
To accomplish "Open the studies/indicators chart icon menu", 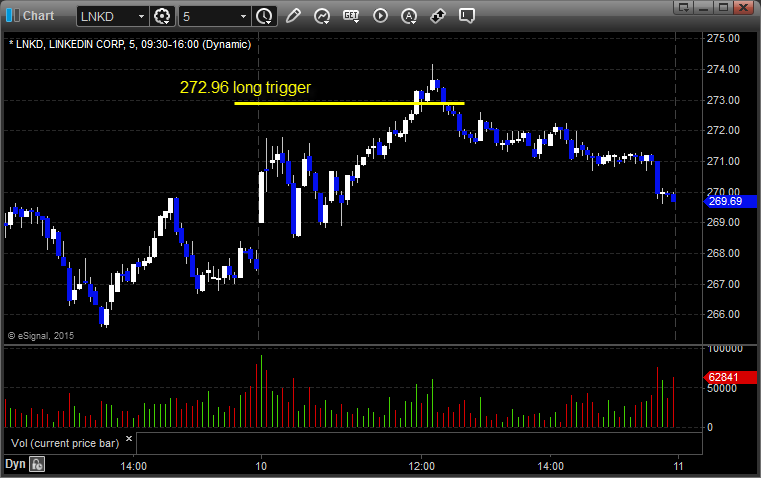I will pos(322,16).
